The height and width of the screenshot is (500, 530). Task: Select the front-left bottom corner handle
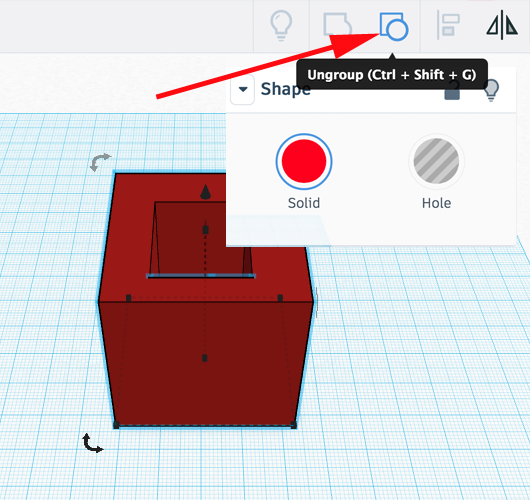tap(116, 425)
